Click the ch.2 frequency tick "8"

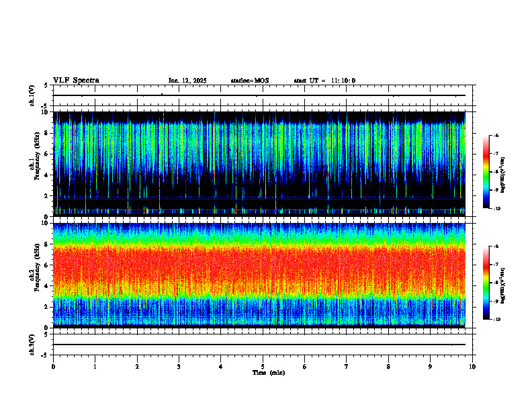pyautogui.click(x=47, y=244)
